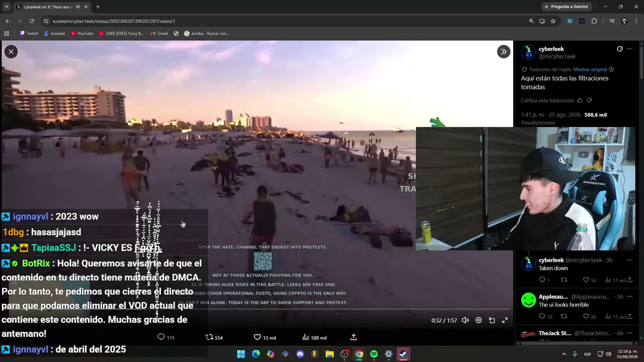Open the page zoom magnifier in address bar

point(531,21)
